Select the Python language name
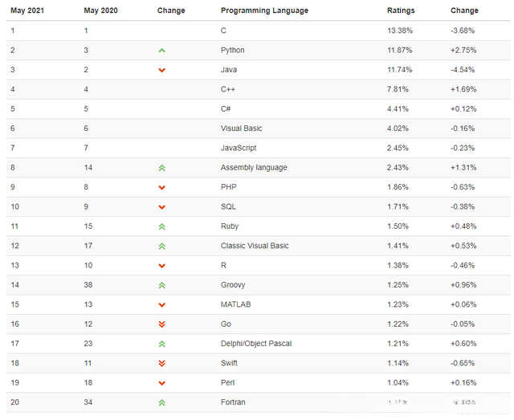Image resolution: width=514 pixels, height=420 pixels. 232,50
